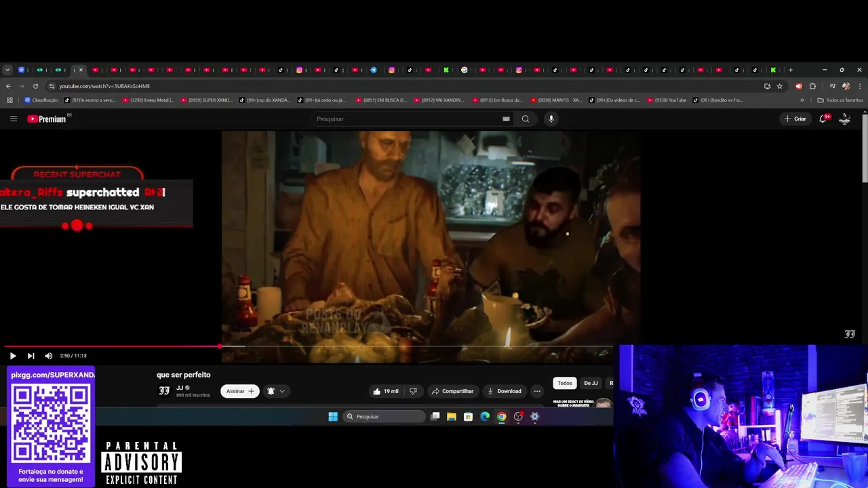Bookmark this page star icon
This screenshot has height=488, width=868.
pyautogui.click(x=780, y=86)
